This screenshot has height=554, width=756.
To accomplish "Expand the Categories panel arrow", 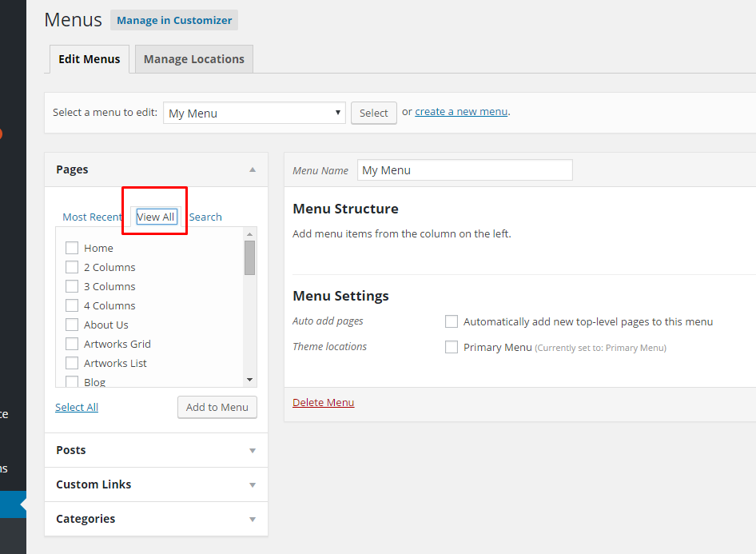I will [x=253, y=520].
